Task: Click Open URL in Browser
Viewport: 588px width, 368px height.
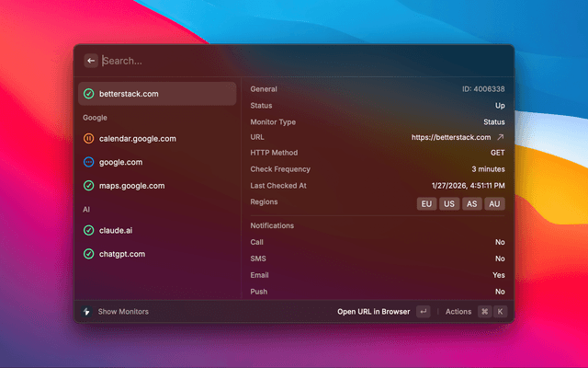Action: (x=373, y=312)
